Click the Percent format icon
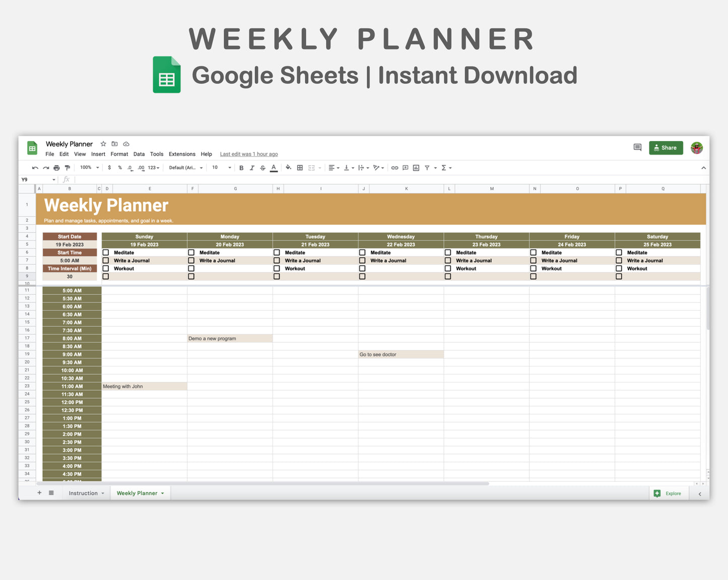 [120, 168]
